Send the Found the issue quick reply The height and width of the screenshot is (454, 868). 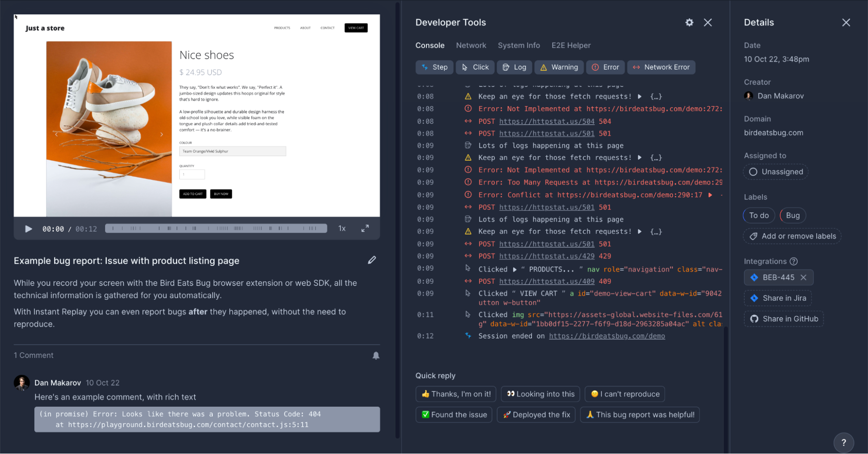coord(454,414)
